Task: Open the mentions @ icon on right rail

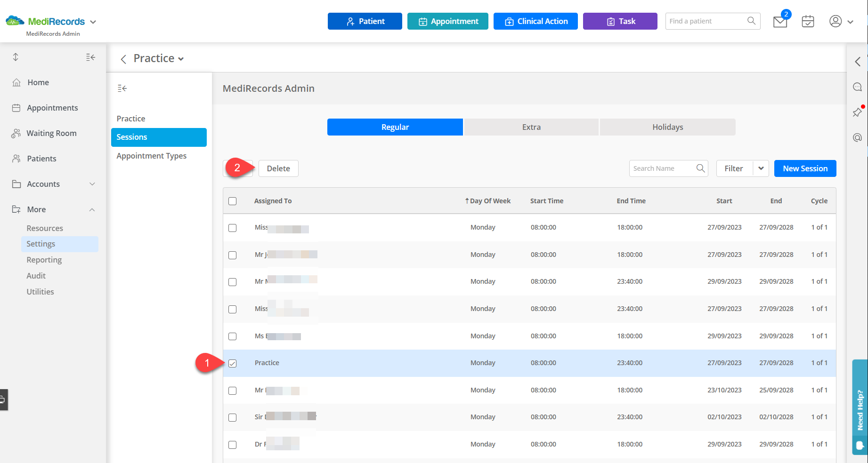Action: tap(857, 137)
